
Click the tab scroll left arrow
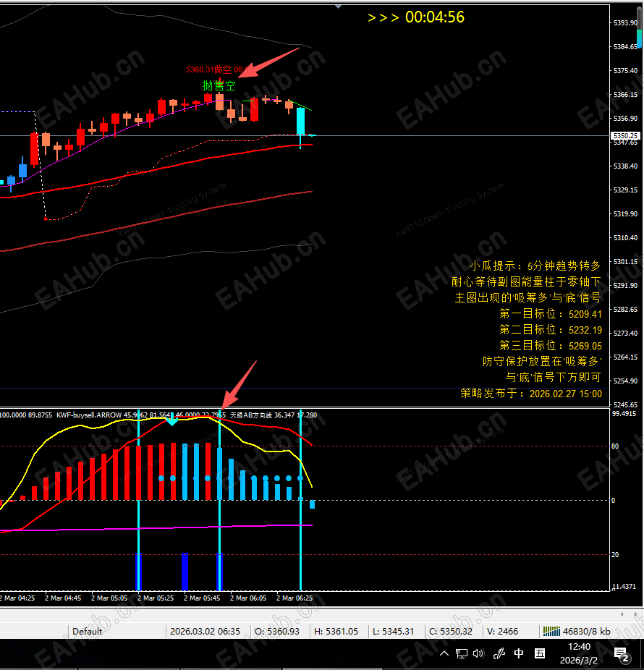(622, 614)
